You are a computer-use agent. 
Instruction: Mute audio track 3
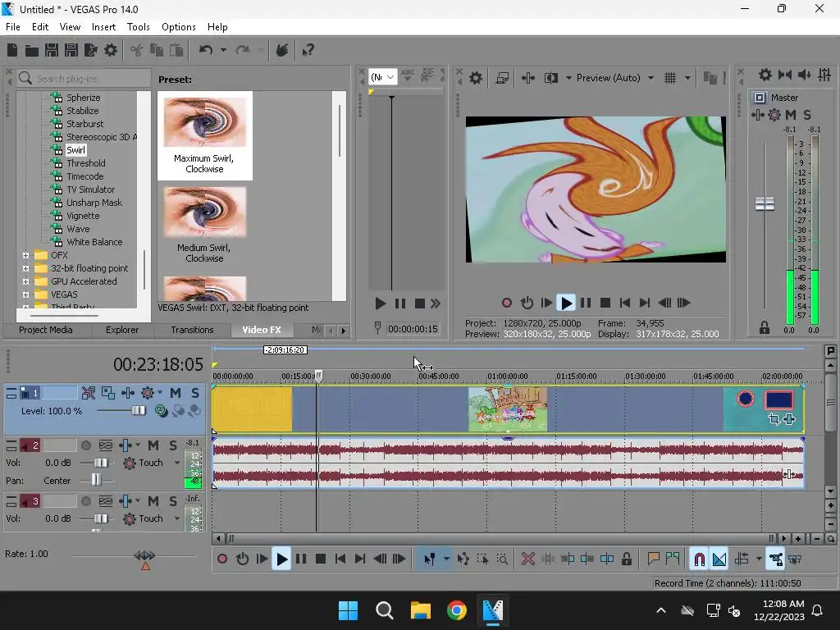pos(153,501)
